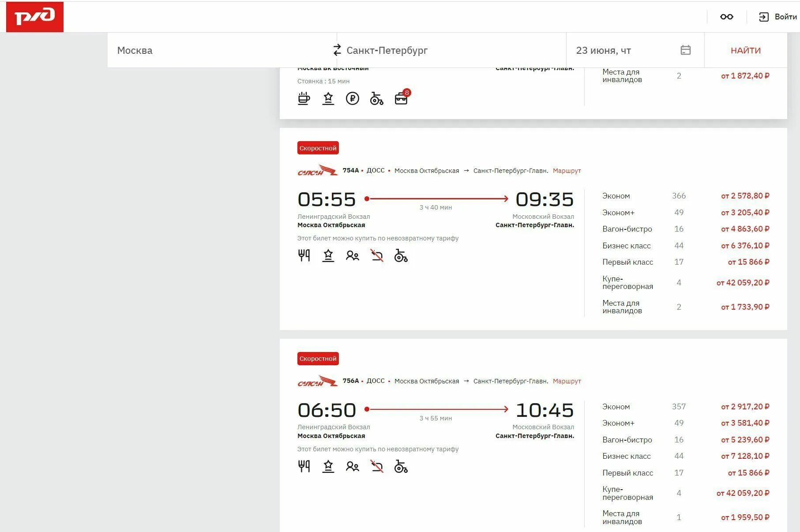800x532 pixels.
Task: Click departure time 06:50
Action: [x=327, y=410]
